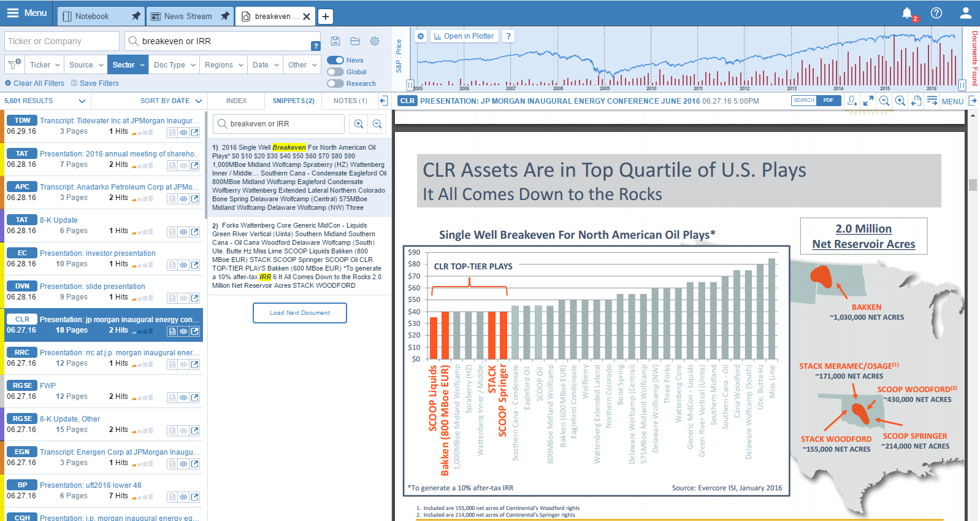Open TAT 8-K Update in new window

[x=194, y=232]
